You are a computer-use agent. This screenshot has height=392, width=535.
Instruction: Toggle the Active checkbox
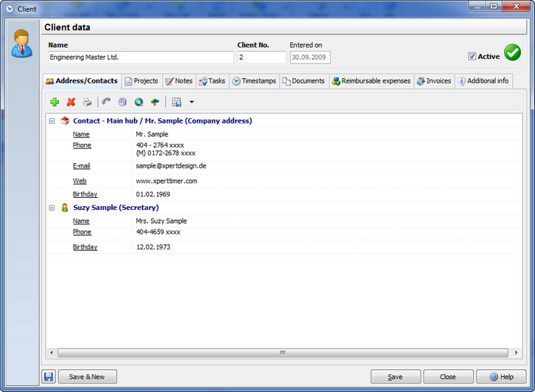[472, 56]
